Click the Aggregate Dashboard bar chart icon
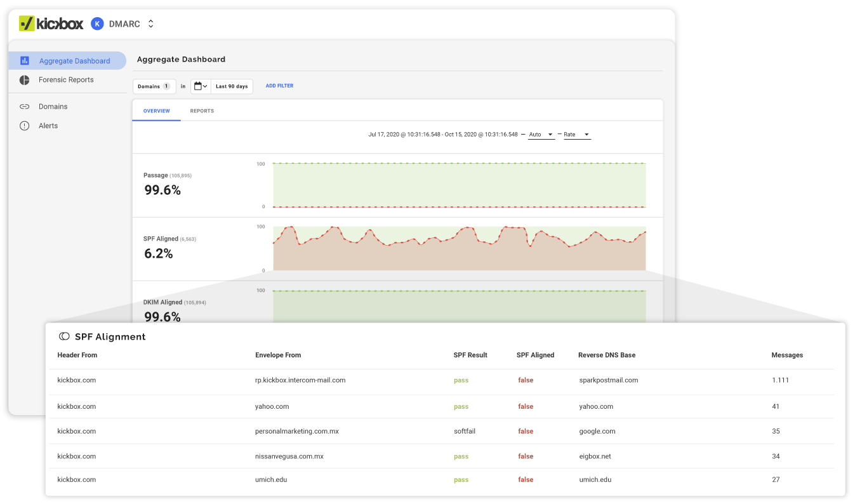855x504 pixels. tap(24, 61)
